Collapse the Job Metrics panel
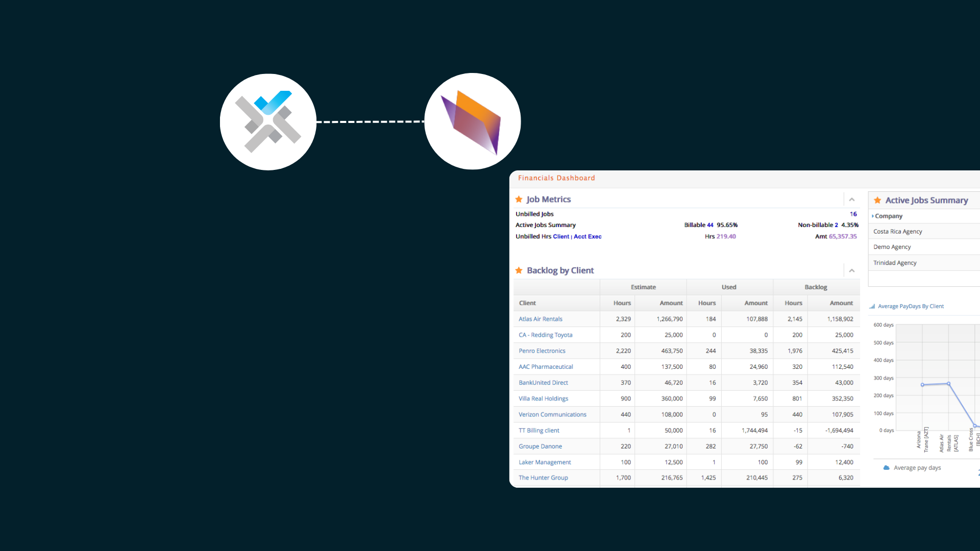980x551 pixels. pos(852,199)
